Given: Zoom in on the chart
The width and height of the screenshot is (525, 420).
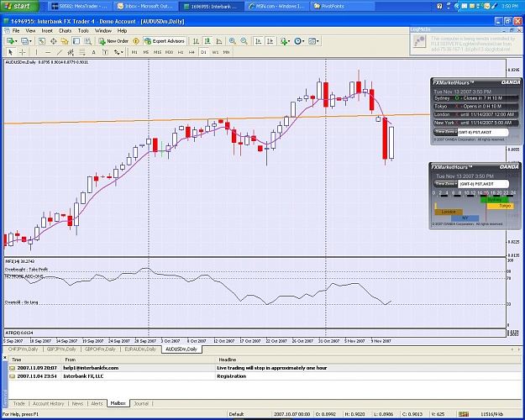Looking at the screenshot, I should [x=233, y=41].
